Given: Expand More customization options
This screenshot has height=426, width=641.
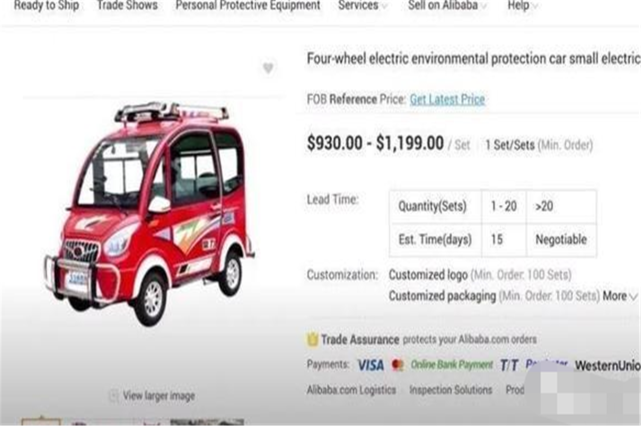Looking at the screenshot, I should click(x=620, y=296).
